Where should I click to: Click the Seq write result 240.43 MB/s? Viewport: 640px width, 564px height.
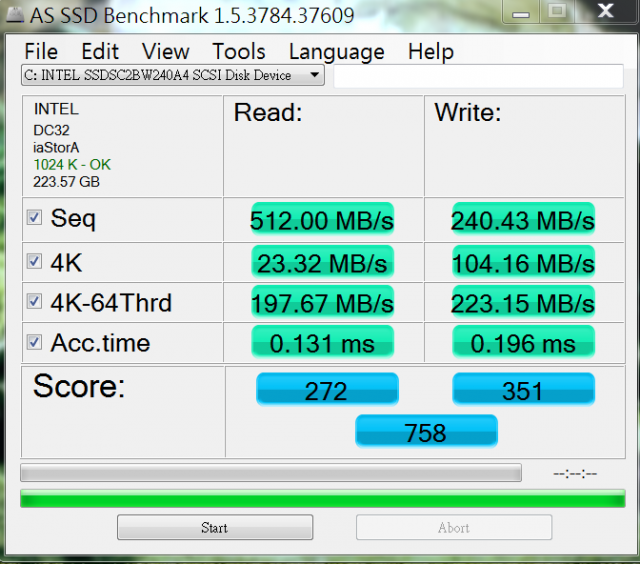(523, 220)
